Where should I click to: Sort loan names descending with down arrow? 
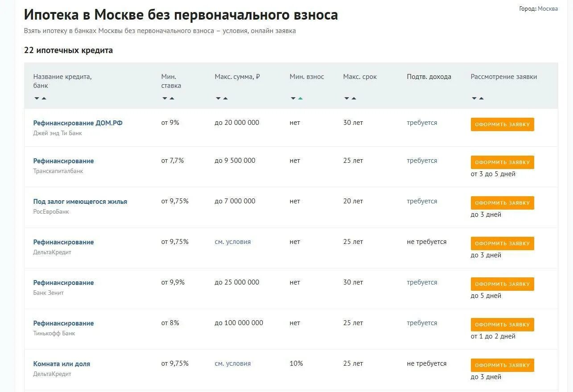coord(37,98)
